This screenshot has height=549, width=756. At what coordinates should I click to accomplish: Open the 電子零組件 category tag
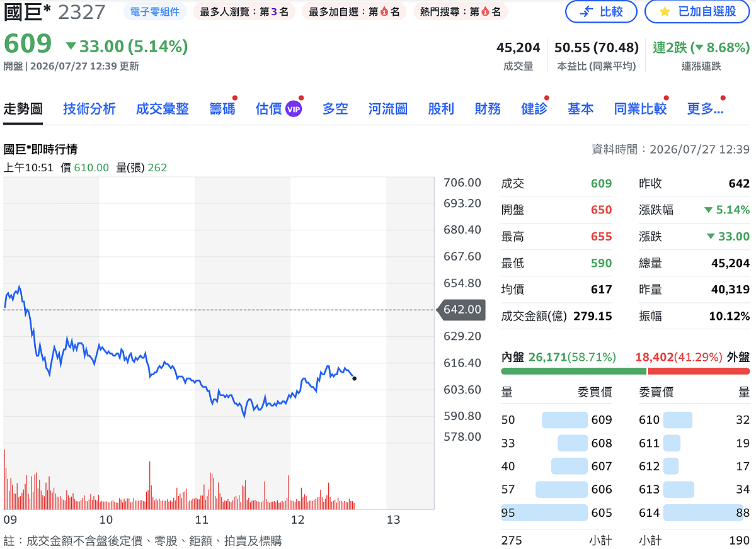coord(155,11)
